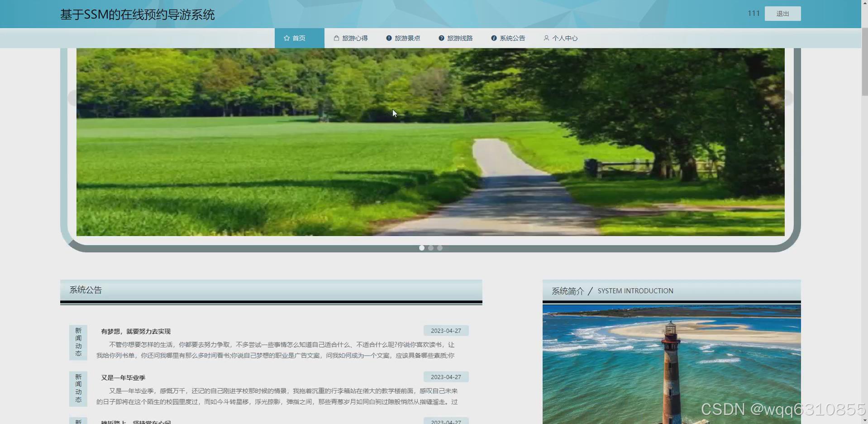Viewport: 868px width, 424px height.
Task: Open announcement 有梦想，就要努力去实现
Action: pos(136,332)
